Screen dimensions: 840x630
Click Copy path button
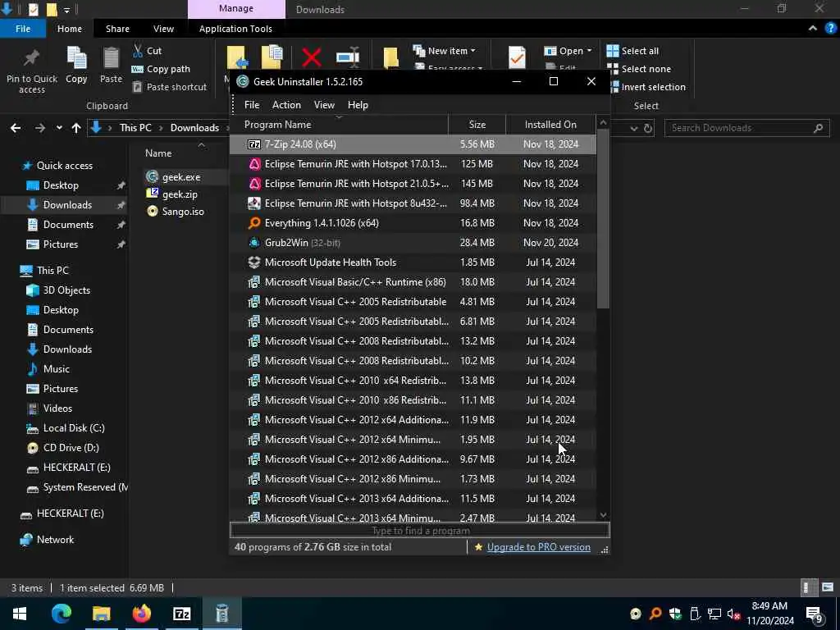click(x=161, y=69)
